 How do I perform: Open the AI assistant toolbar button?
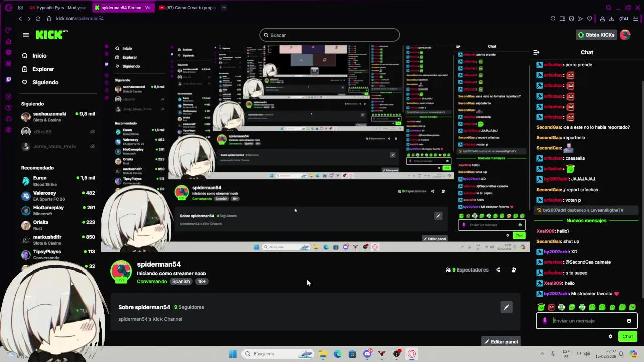tap(624, 19)
